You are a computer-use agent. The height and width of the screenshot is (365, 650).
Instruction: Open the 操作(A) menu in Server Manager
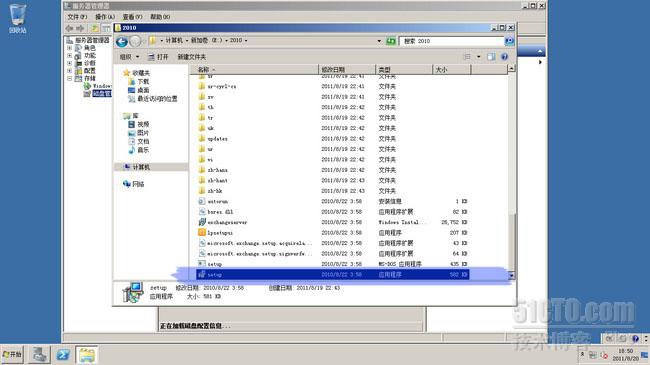pyautogui.click(x=104, y=17)
